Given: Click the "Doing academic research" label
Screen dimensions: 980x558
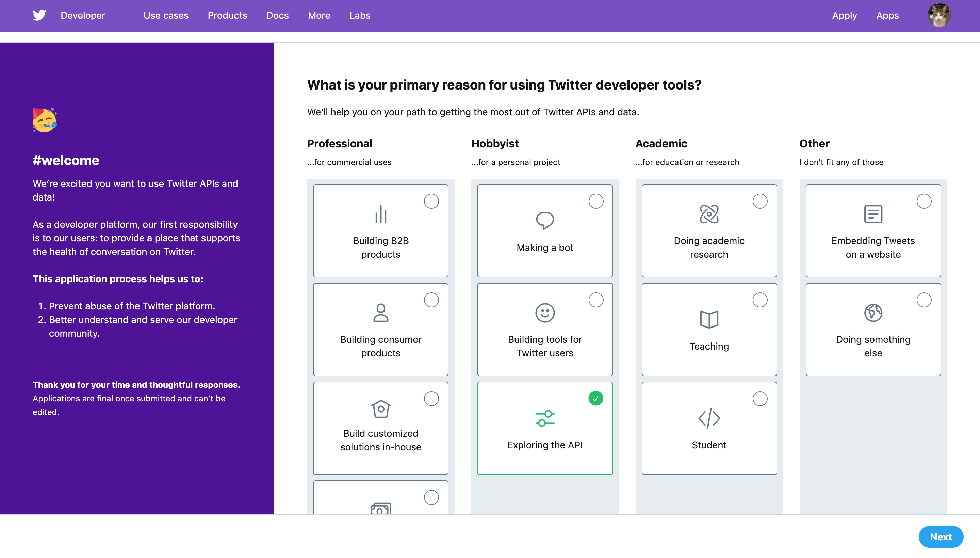Looking at the screenshot, I should (709, 248).
